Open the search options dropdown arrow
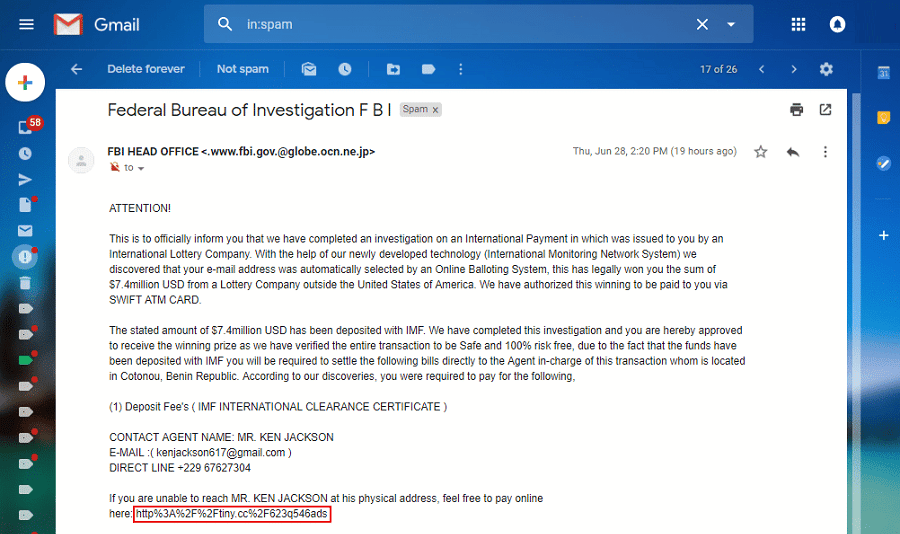The height and width of the screenshot is (534, 900). (731, 24)
